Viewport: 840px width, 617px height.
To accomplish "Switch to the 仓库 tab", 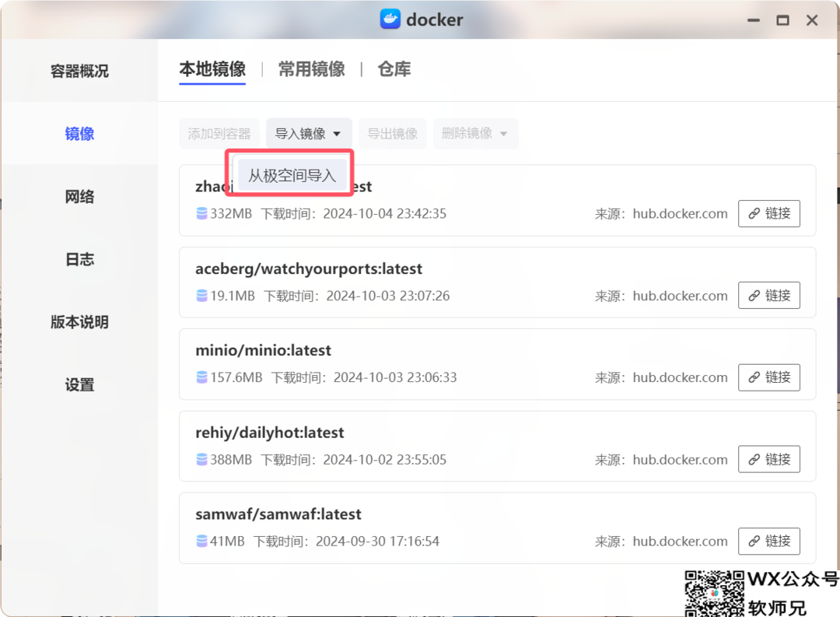I will click(394, 69).
